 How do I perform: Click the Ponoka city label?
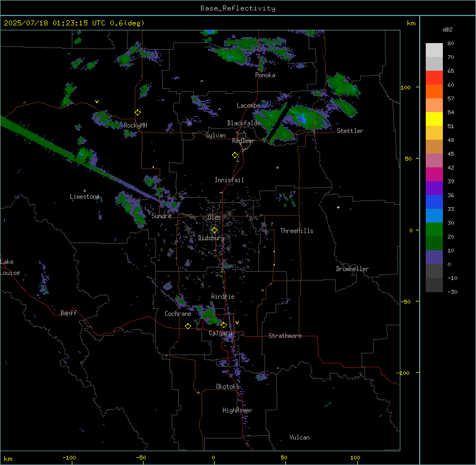[265, 75]
